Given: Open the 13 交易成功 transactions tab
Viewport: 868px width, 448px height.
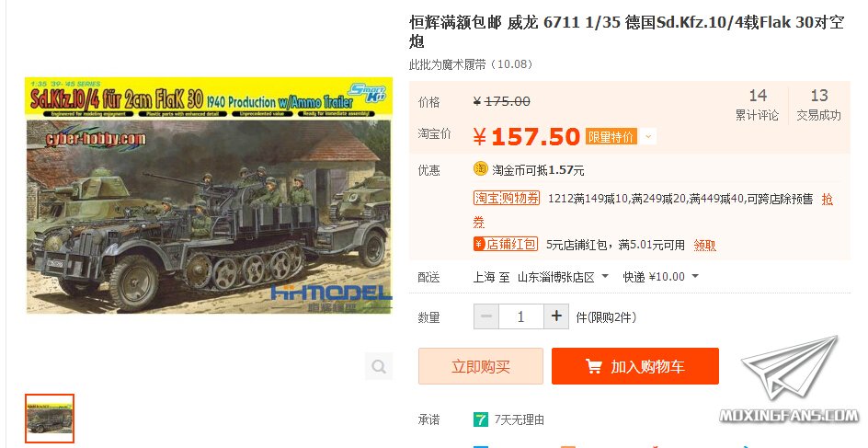Looking at the screenshot, I should pos(818,105).
